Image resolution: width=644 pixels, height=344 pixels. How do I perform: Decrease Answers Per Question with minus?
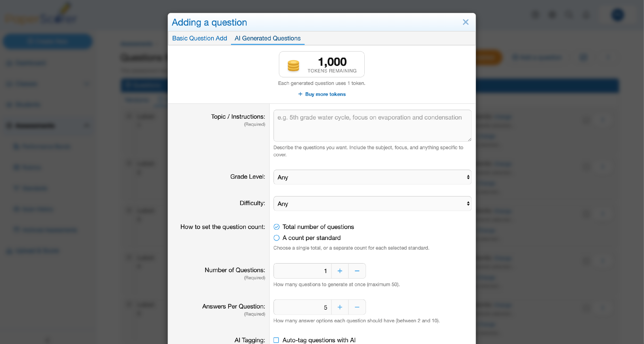coord(357,307)
